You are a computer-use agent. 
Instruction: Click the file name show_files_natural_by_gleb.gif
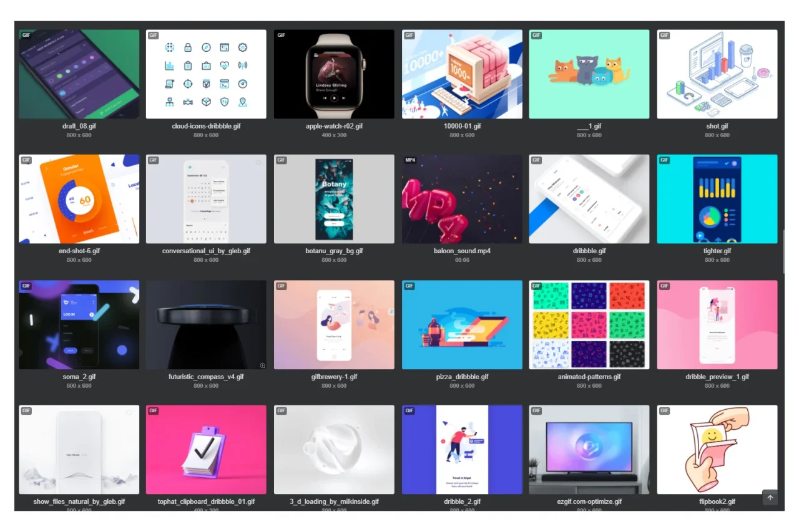(79, 501)
